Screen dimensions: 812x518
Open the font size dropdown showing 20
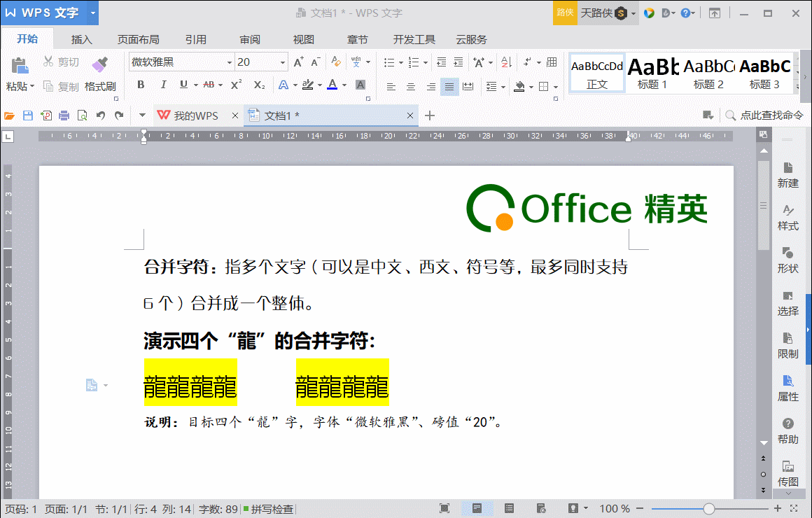[x=282, y=63]
